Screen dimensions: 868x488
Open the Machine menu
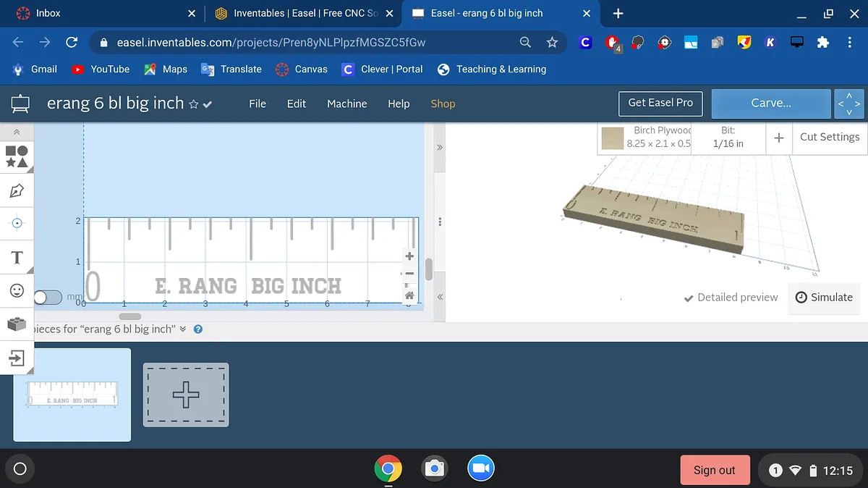point(346,104)
